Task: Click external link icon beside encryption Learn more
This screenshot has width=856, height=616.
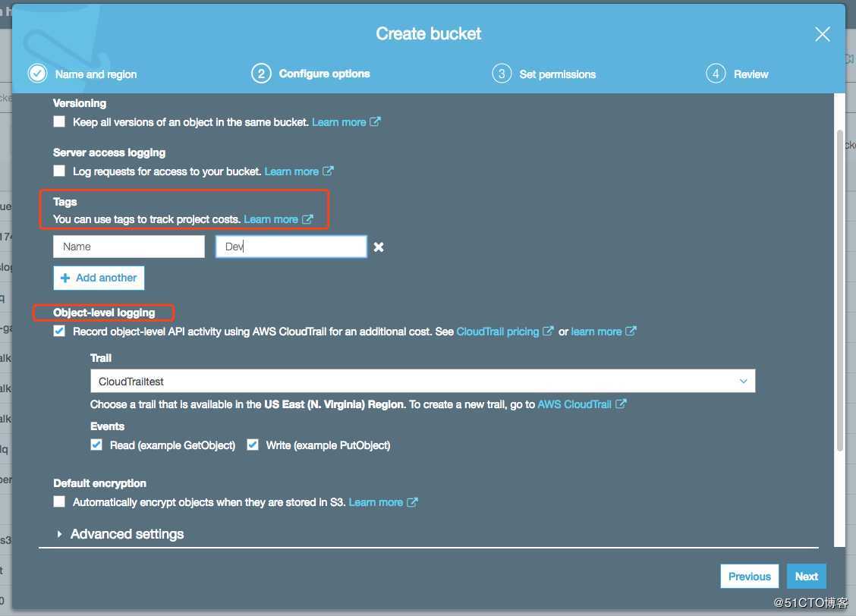Action: click(412, 501)
